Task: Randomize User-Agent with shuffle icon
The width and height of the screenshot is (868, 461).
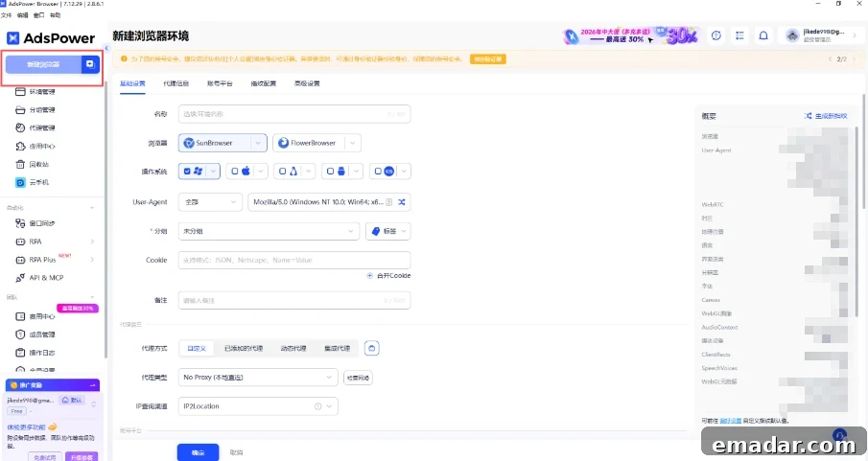Action: (402, 202)
